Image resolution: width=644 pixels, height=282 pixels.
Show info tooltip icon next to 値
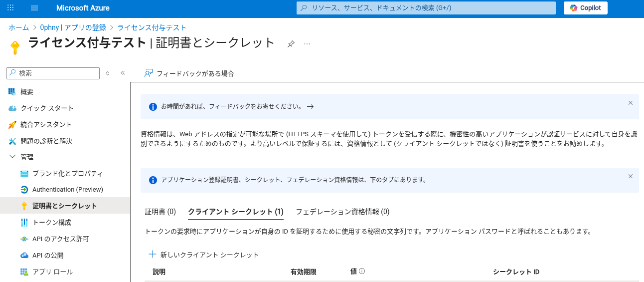[362, 271]
